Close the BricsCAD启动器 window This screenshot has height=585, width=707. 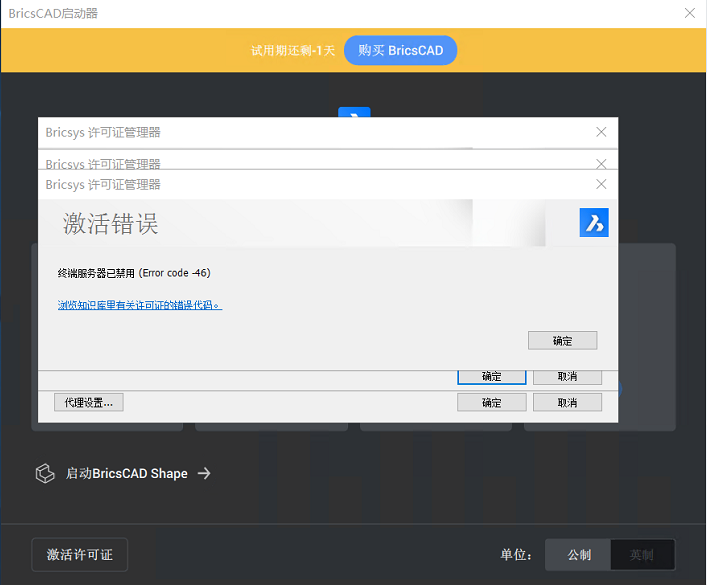click(x=689, y=13)
